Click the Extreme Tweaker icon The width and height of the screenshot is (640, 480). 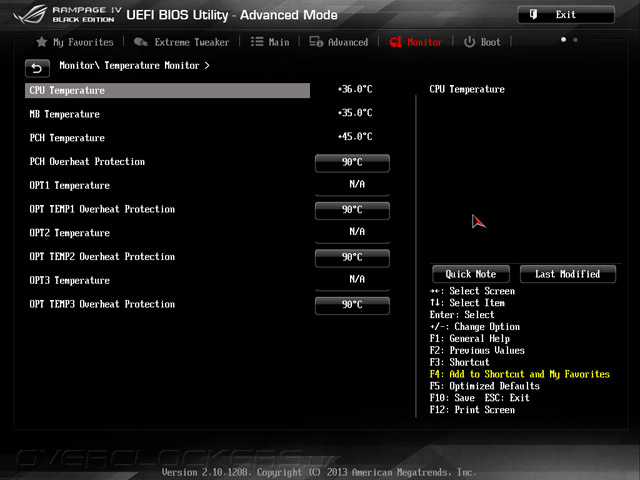(x=141, y=42)
